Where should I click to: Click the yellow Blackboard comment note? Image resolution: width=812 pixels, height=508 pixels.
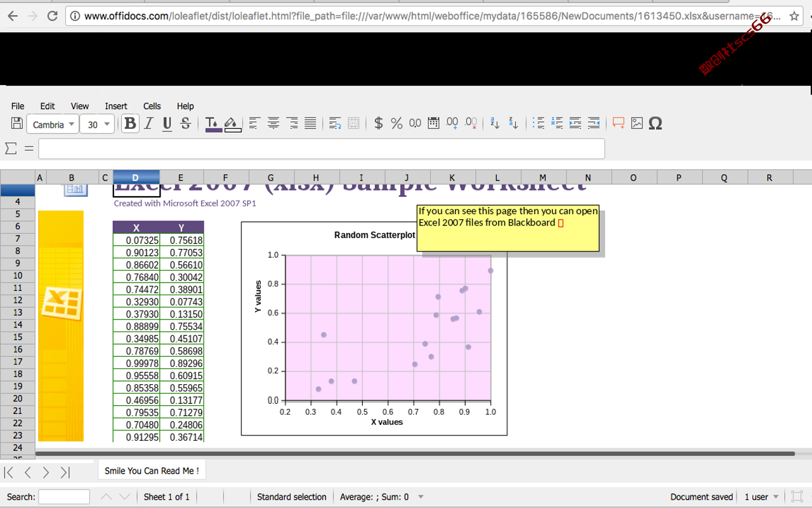508,228
